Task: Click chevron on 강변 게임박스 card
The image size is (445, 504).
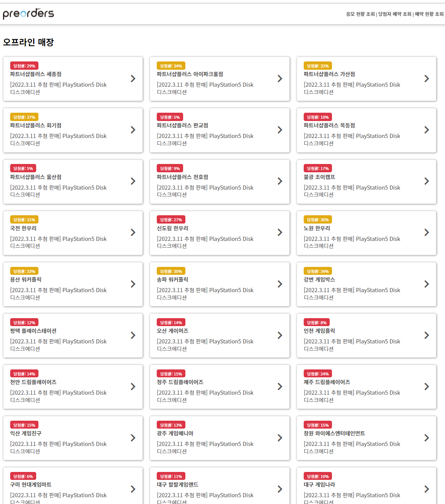Action: [x=427, y=284]
